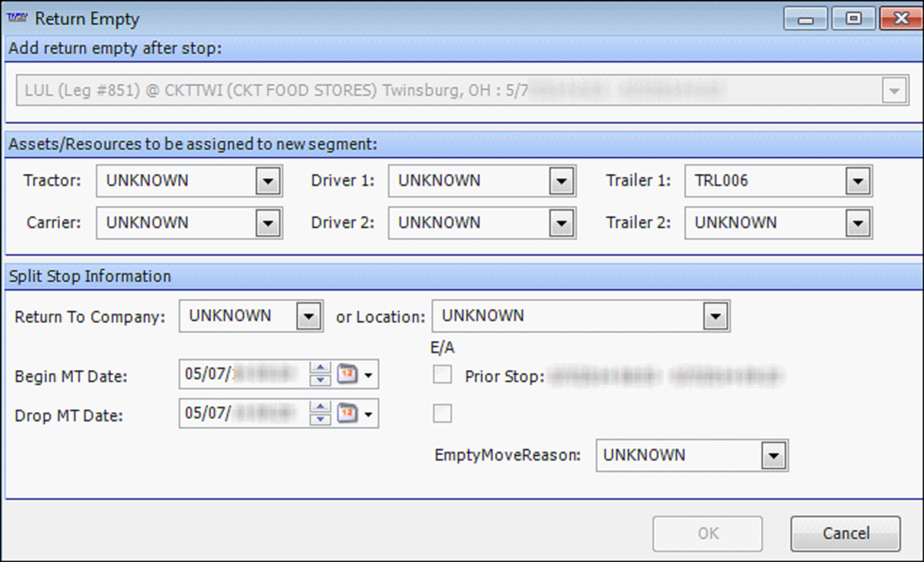Open the Begin MT Date calendar icon
Image resolution: width=924 pixels, height=562 pixels.
pos(346,375)
